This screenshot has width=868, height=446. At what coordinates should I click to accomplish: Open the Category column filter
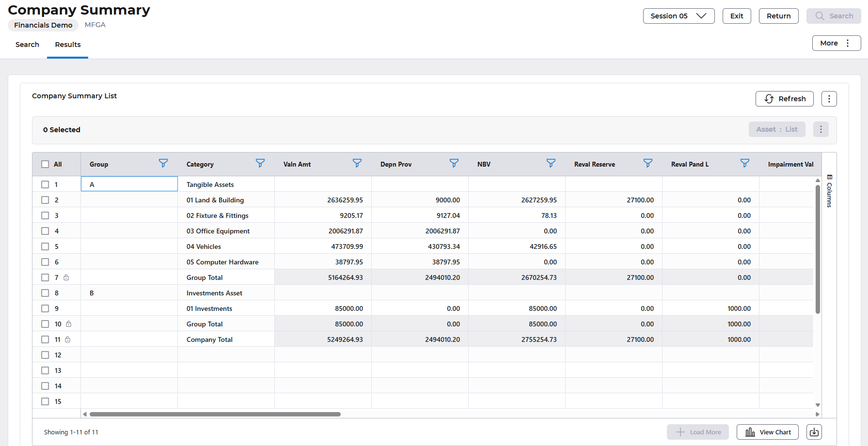(x=260, y=163)
